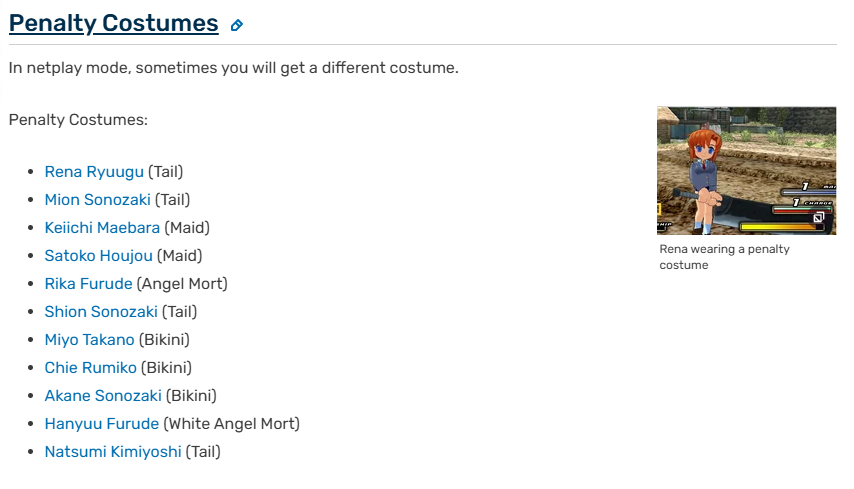The height and width of the screenshot is (489, 854).
Task: Click the 'In netplay mode' intro sentence
Action: 233,68
